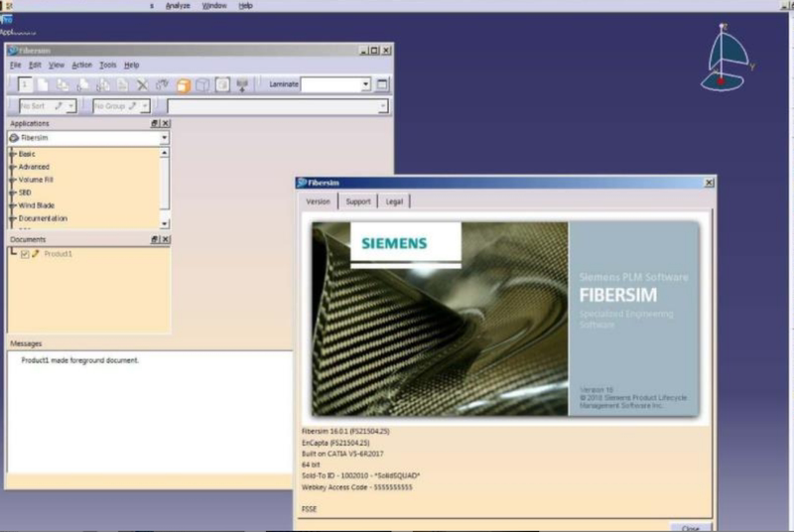The height and width of the screenshot is (532, 794).
Task: Click the 'EnCapta' version line
Action: click(335, 443)
